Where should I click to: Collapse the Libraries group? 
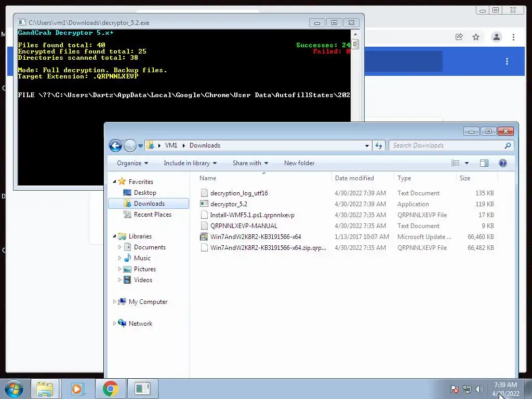coord(114,236)
